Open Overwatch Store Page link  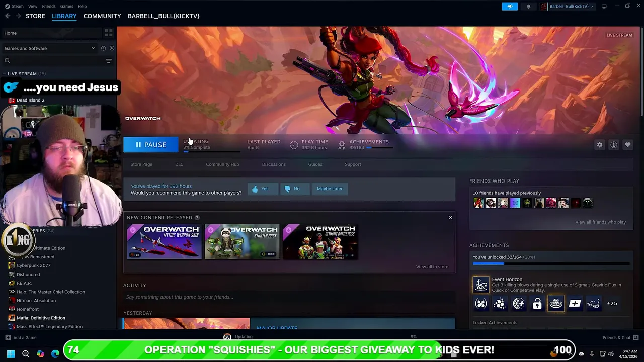pyautogui.click(x=141, y=164)
